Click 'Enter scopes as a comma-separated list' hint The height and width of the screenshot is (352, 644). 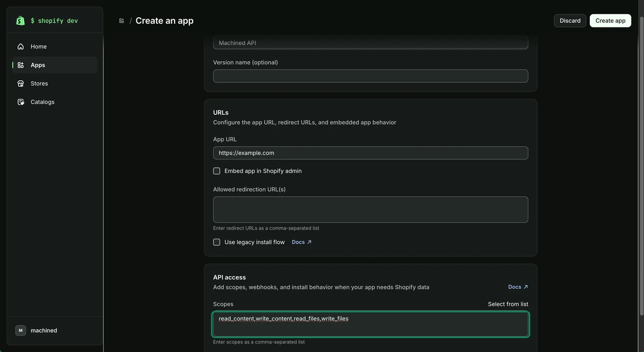pyautogui.click(x=259, y=342)
